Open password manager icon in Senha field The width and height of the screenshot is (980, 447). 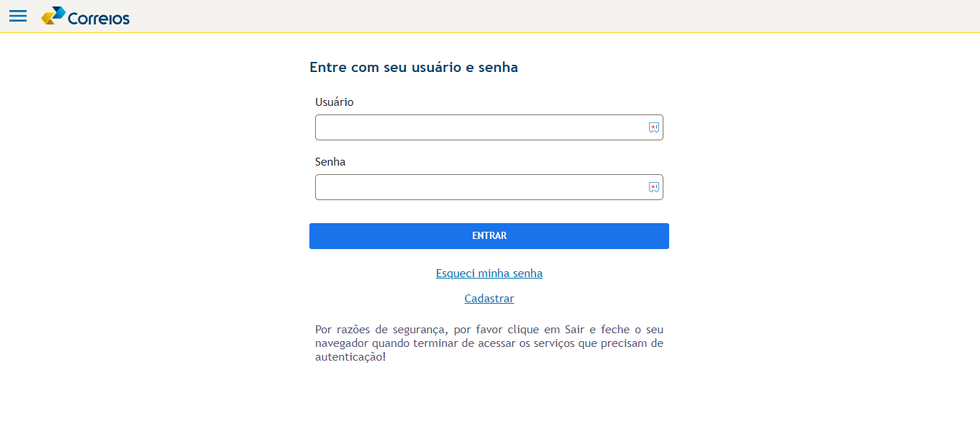653,187
